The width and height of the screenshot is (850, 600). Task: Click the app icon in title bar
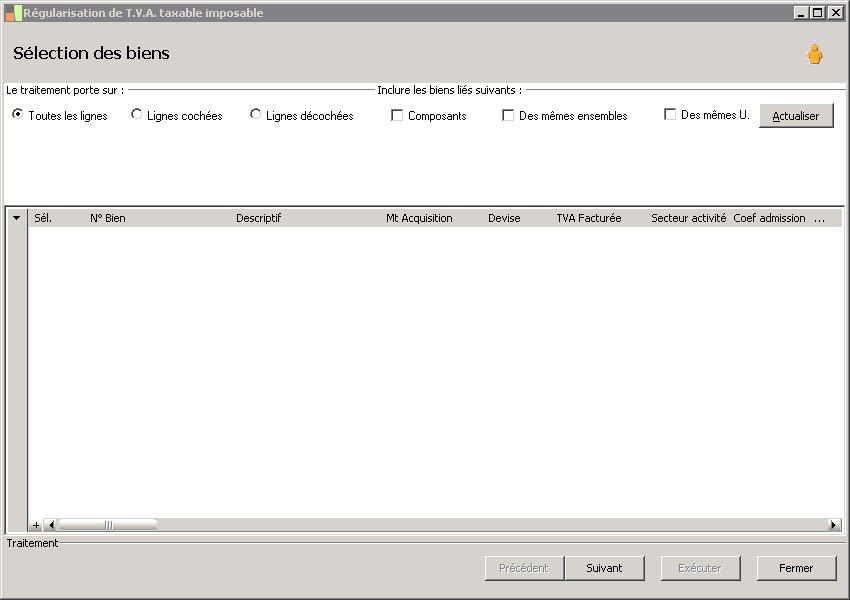tap(14, 13)
